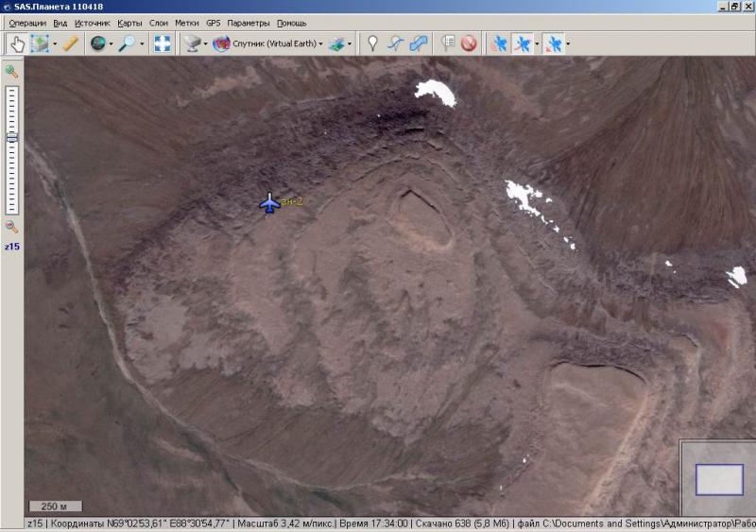Toggle GPS receiver connection icon
Image resolution: width=756 pixels, height=532 pixels.
[498, 43]
